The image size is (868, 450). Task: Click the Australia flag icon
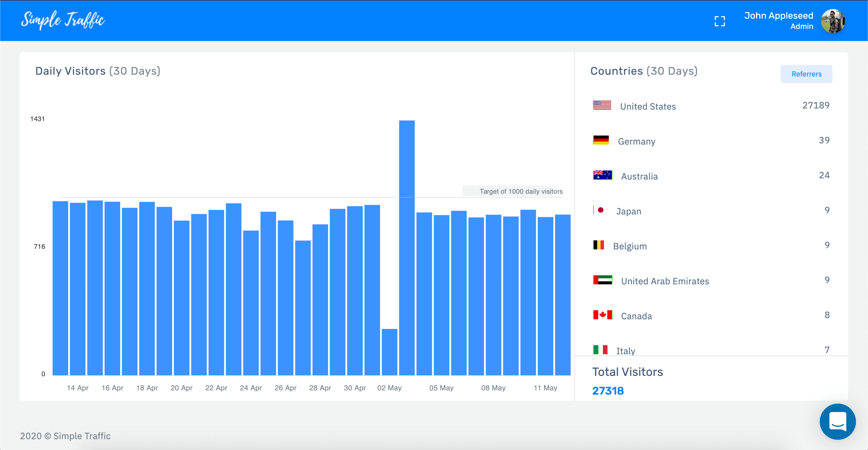pos(602,175)
